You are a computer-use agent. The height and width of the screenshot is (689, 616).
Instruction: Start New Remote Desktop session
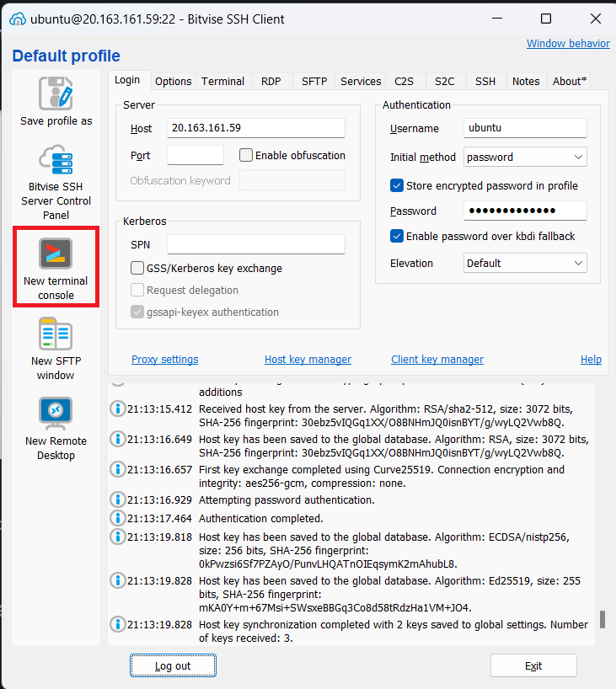56,414
